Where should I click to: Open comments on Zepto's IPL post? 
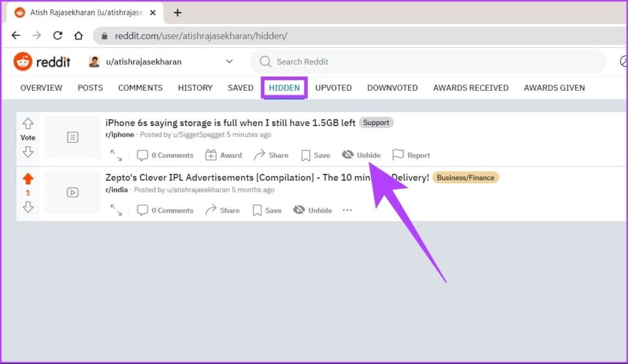point(165,210)
